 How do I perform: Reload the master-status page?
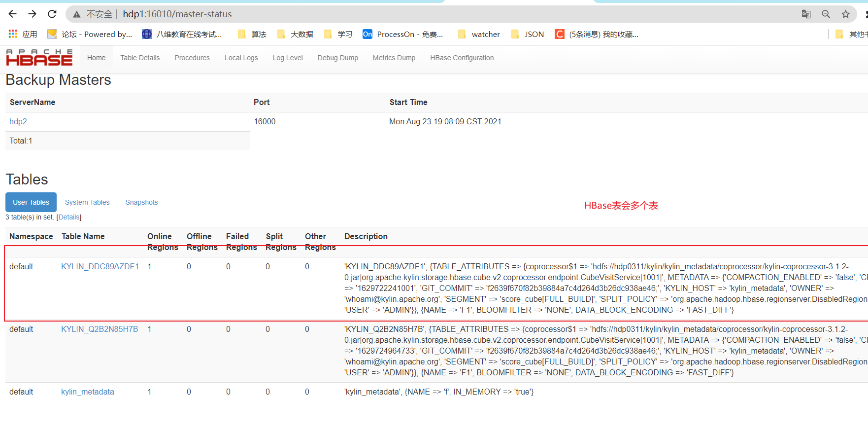(52, 14)
